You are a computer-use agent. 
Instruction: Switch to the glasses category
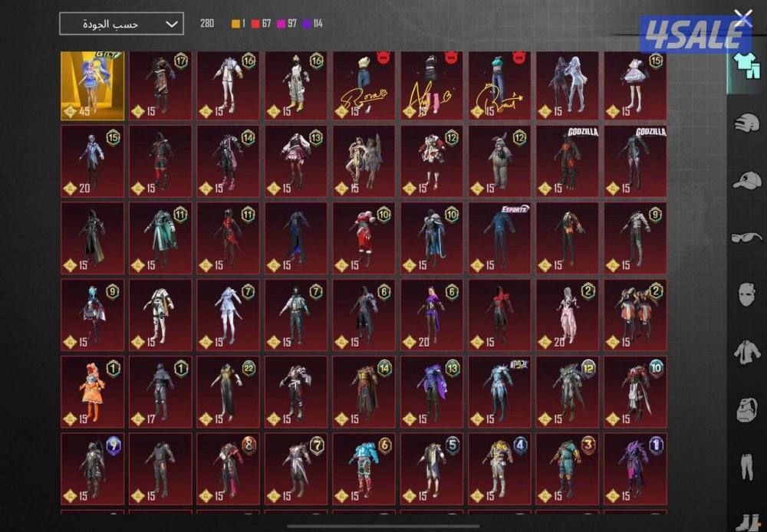tap(745, 237)
